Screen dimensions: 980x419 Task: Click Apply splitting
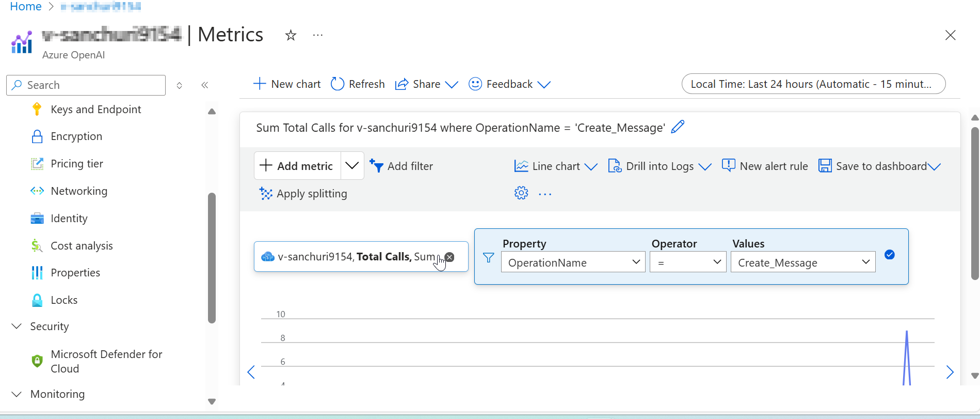pyautogui.click(x=303, y=194)
